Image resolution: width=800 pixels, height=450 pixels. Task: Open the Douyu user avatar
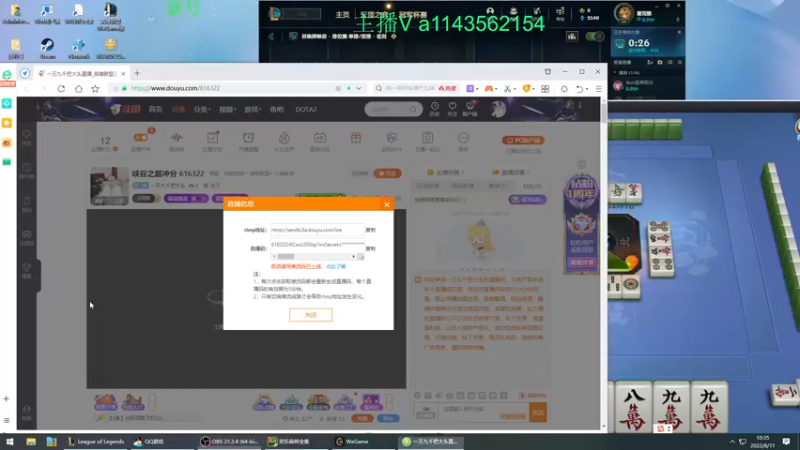pos(498,109)
